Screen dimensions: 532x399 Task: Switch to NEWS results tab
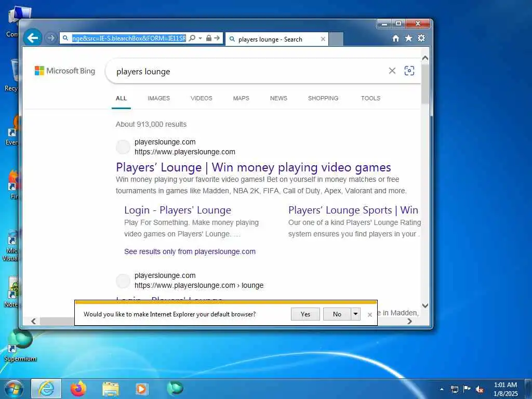click(278, 98)
